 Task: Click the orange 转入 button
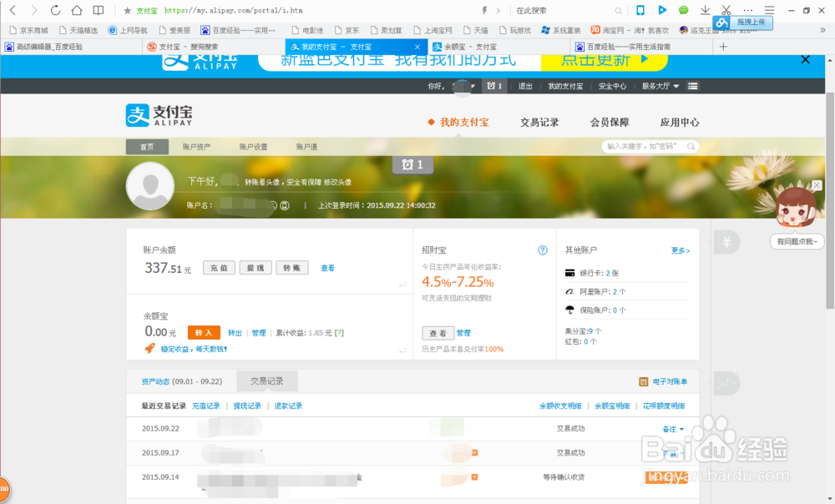(x=204, y=333)
